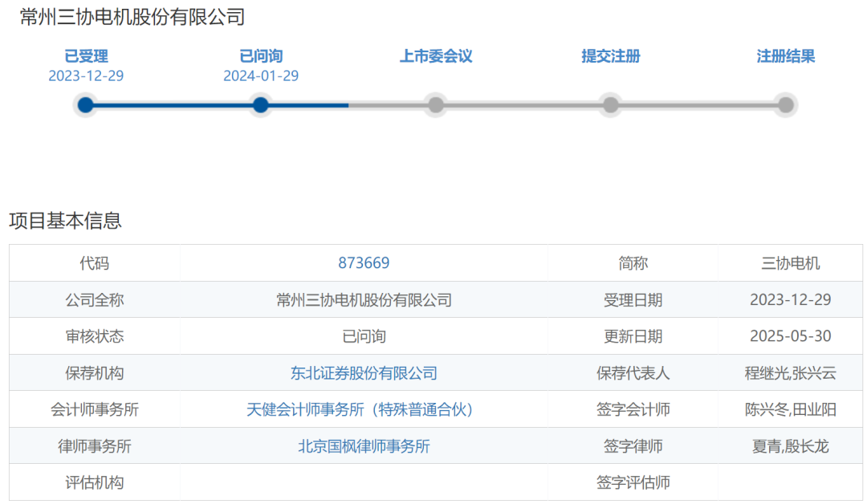Click the 简称 label cell
867x504 pixels.
pyautogui.click(x=633, y=263)
